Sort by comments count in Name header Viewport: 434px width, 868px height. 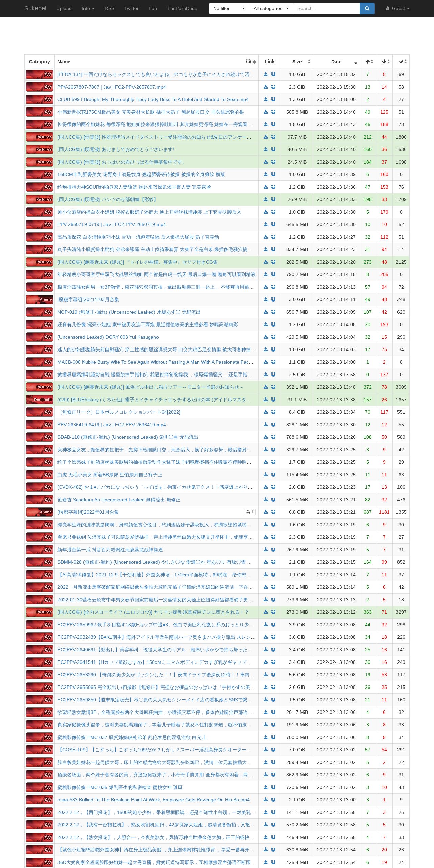(x=251, y=62)
